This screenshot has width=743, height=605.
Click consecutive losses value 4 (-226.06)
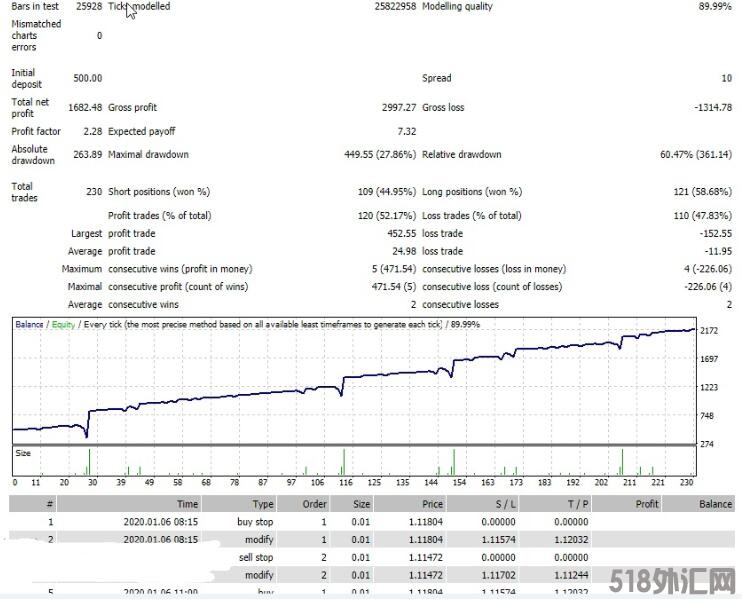coord(708,269)
